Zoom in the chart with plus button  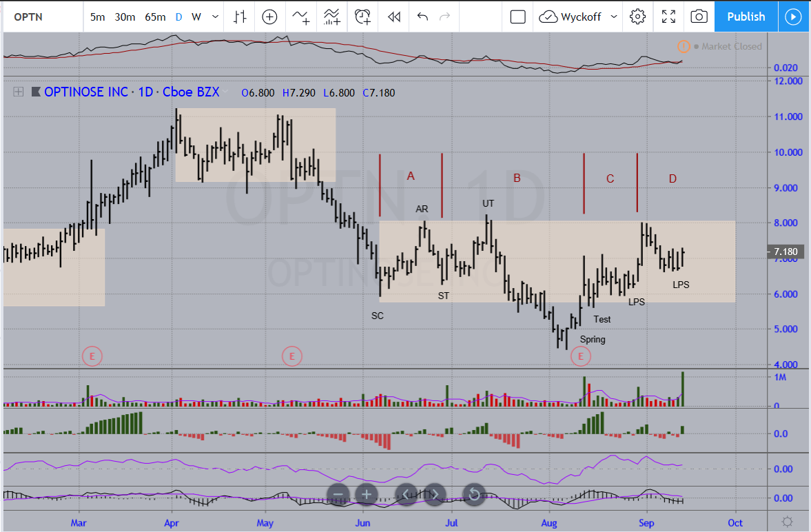[x=367, y=494]
